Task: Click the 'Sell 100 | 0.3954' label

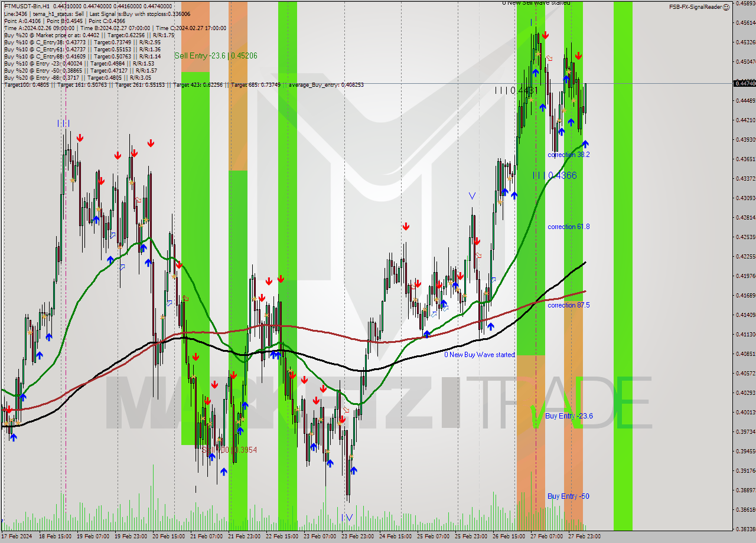Action: click(230, 450)
